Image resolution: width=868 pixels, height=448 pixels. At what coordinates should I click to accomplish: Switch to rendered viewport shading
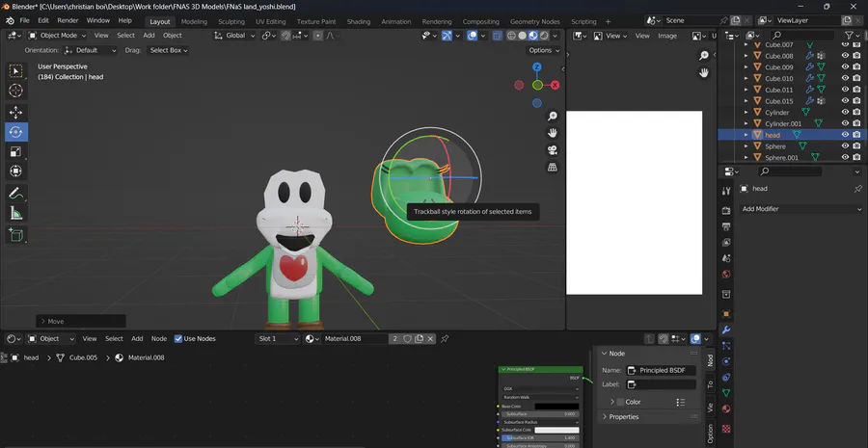click(544, 36)
